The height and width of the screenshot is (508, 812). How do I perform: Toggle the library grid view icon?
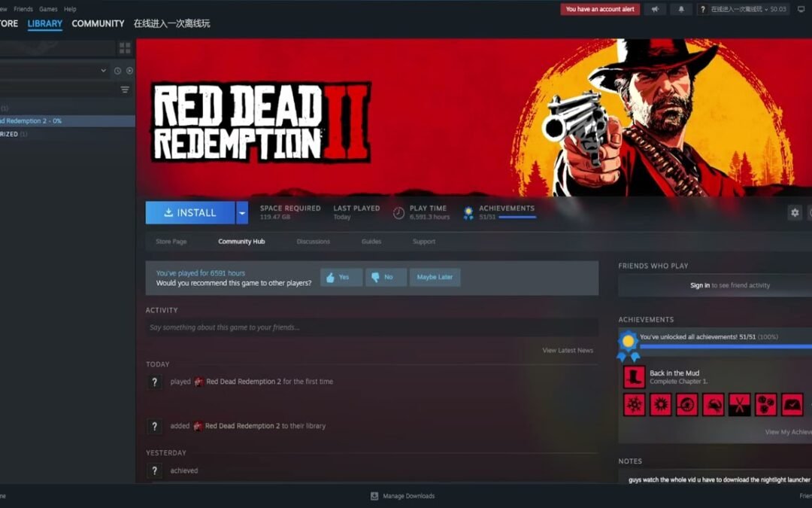click(x=125, y=48)
